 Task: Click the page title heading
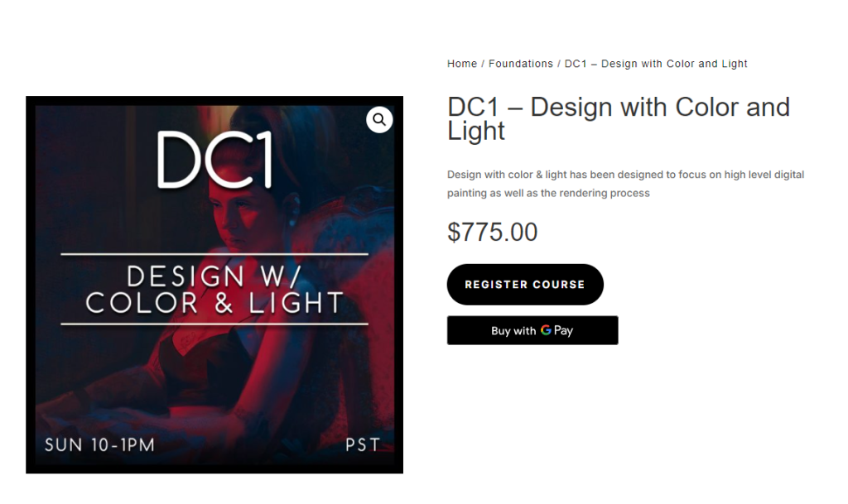pyautogui.click(x=618, y=118)
